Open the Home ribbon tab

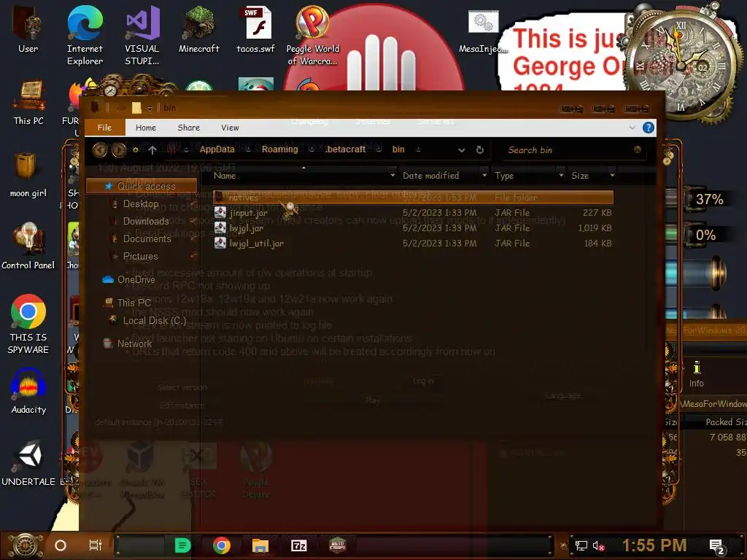coord(146,128)
